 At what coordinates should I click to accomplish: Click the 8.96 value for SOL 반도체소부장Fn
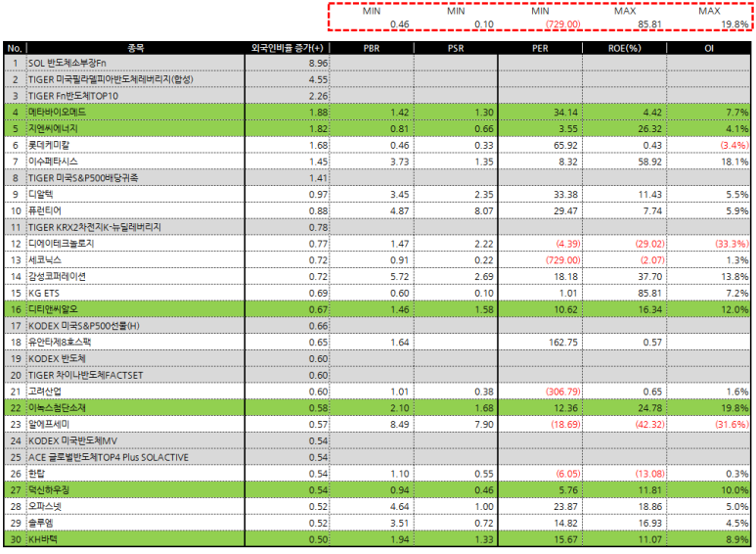[x=318, y=63]
